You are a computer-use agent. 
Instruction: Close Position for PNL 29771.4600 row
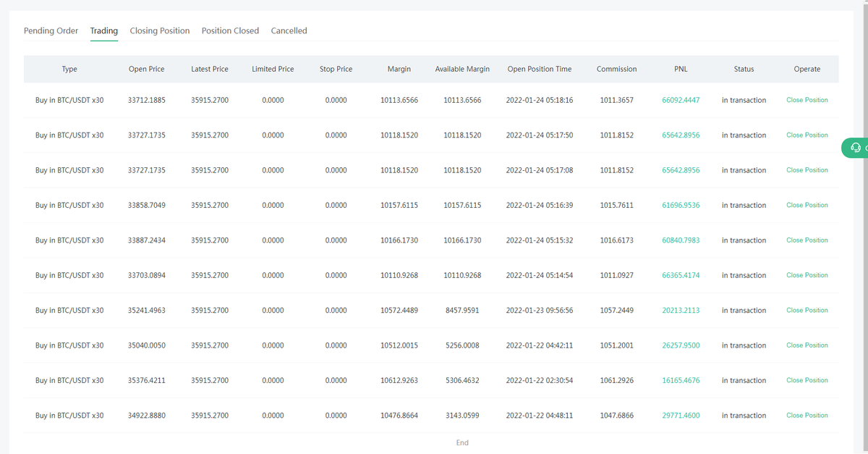pos(807,416)
